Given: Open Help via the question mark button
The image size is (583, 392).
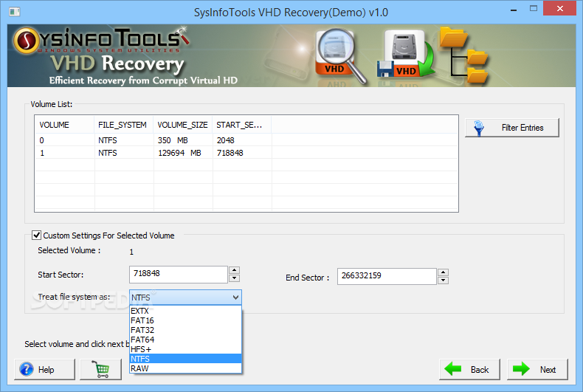Looking at the screenshot, I should (44, 369).
